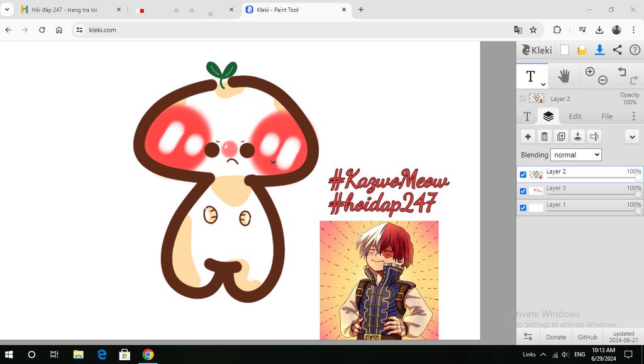Image resolution: width=644 pixels, height=364 pixels.
Task: Create a new blank image
Action: [564, 50]
